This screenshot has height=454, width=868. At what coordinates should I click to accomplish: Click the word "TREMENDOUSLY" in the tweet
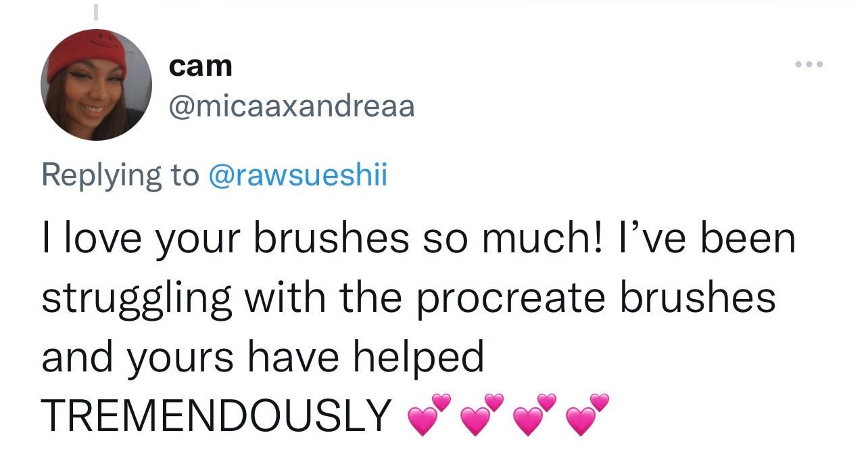[x=216, y=414]
